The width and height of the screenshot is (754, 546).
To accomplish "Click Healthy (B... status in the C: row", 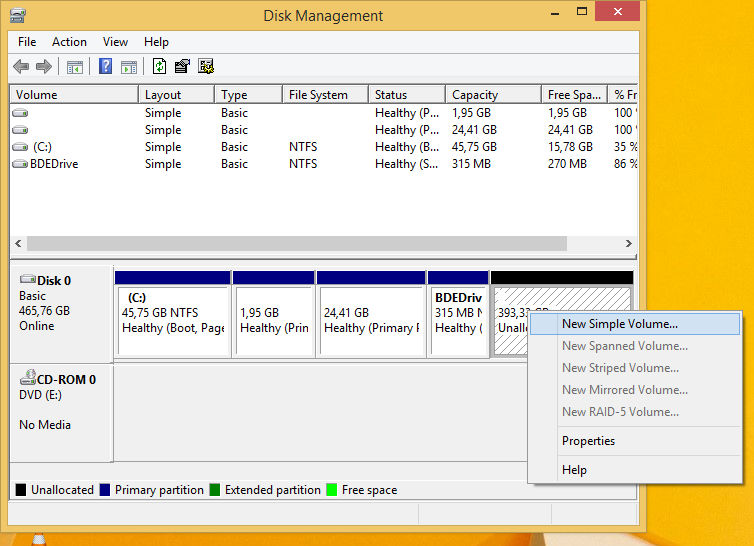I will coord(407,147).
